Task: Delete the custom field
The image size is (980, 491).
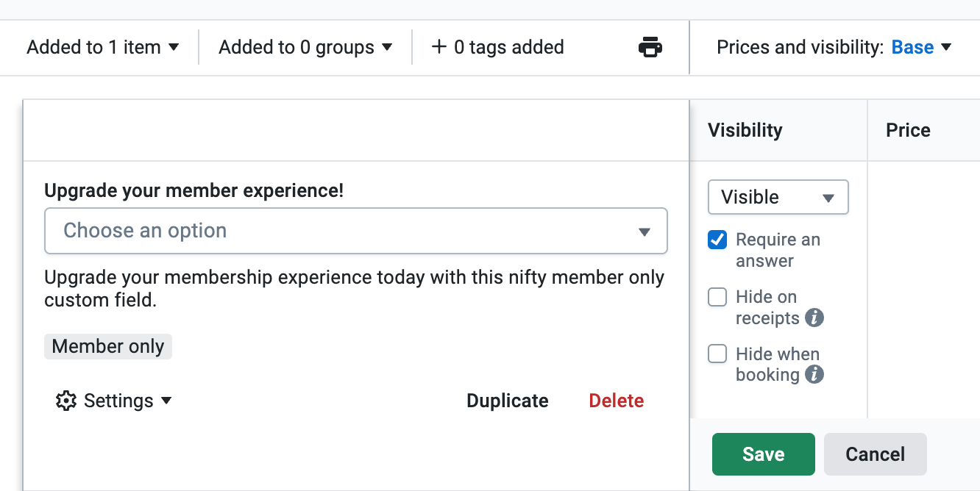Action: pyautogui.click(x=616, y=401)
